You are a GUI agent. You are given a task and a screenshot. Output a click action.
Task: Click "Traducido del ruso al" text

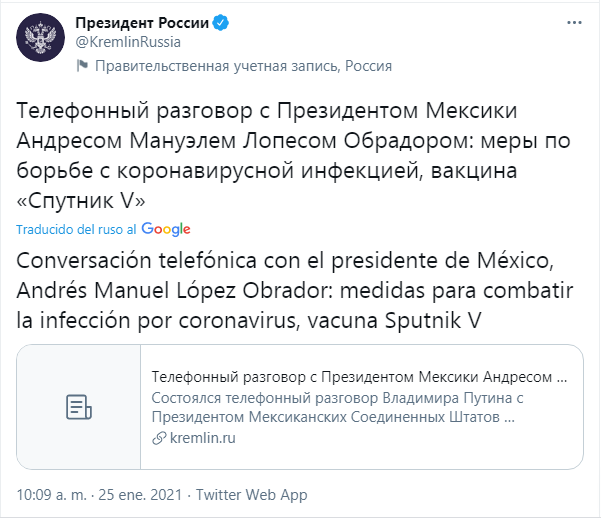(77, 229)
